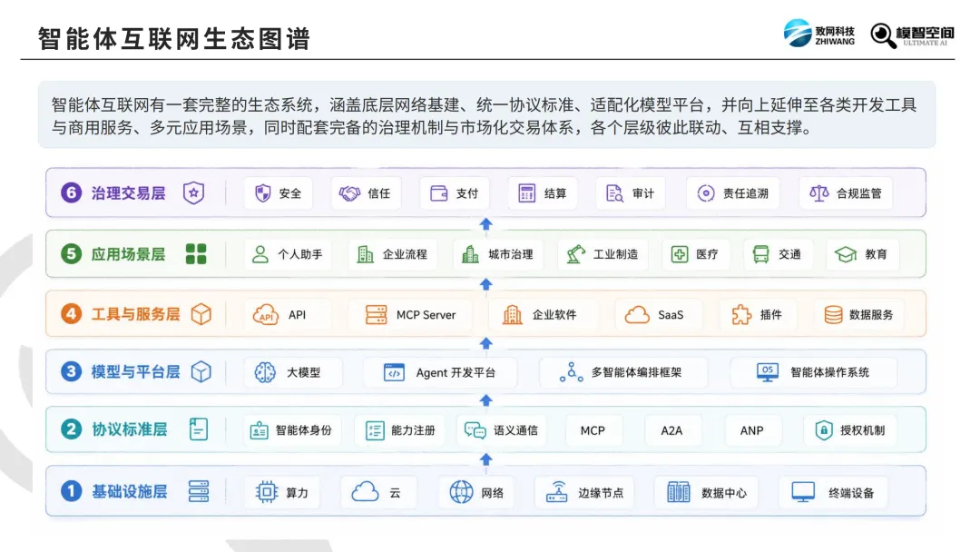Viewport: 980px width, 552px height.
Task: Click the server icon for MCP Server
Action: click(x=377, y=314)
